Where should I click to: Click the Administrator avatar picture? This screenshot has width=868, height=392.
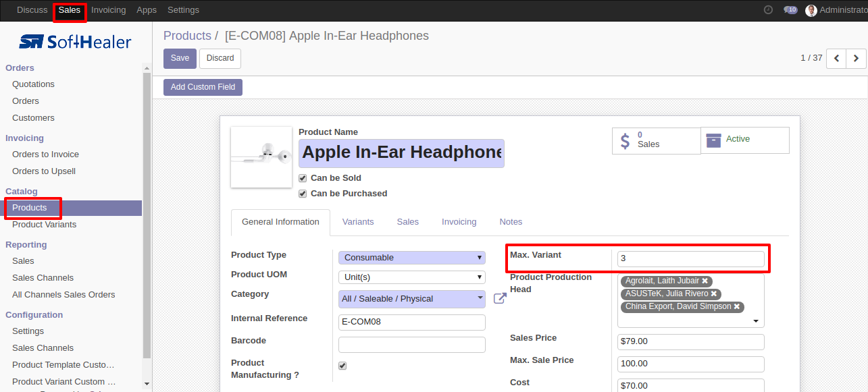click(811, 10)
